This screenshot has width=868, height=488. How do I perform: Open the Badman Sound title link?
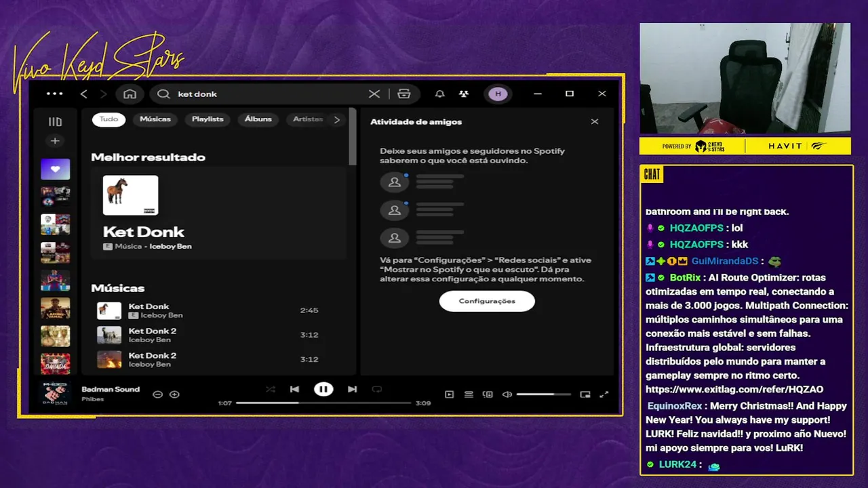[x=111, y=389]
